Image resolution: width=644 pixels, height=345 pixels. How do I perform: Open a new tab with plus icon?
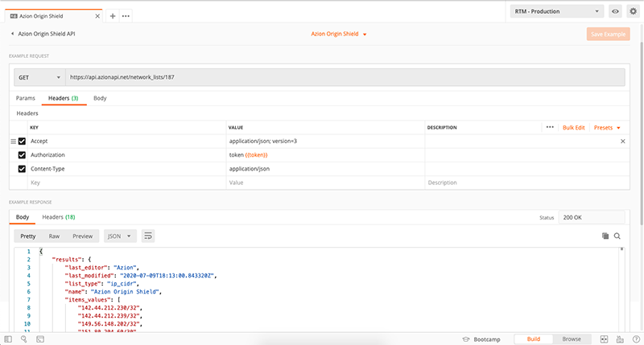tap(113, 16)
